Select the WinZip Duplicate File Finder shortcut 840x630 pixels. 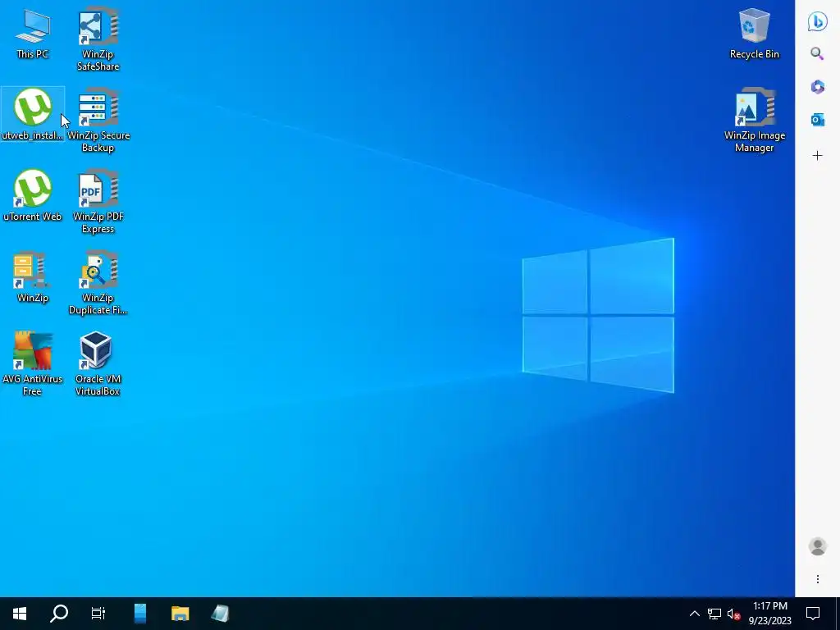[98, 283]
